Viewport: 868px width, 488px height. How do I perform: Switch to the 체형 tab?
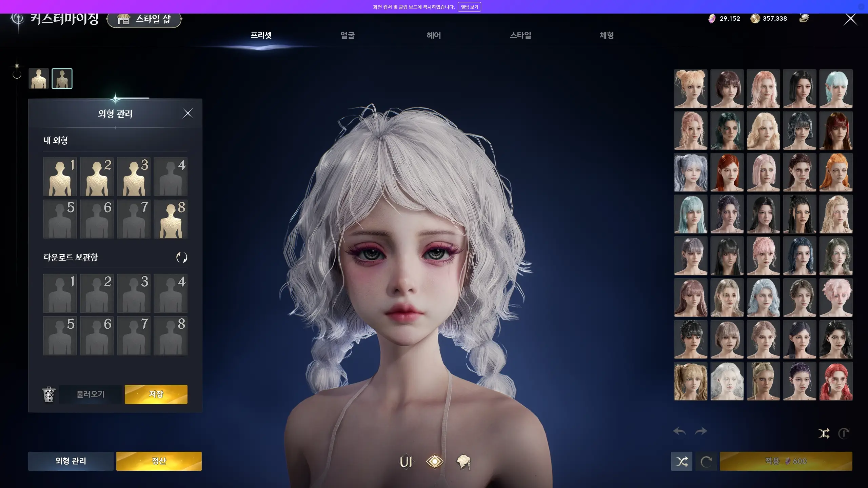click(607, 35)
